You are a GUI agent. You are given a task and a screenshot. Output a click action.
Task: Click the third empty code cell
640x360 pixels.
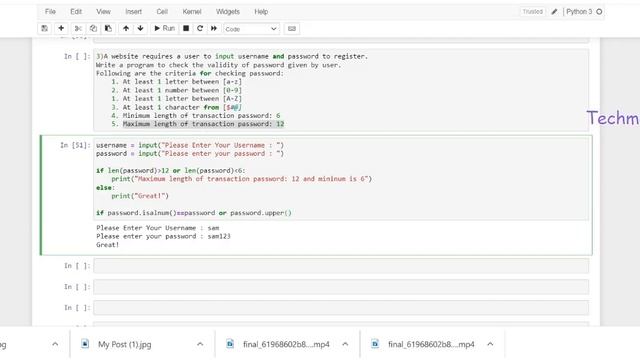[x=341, y=307]
